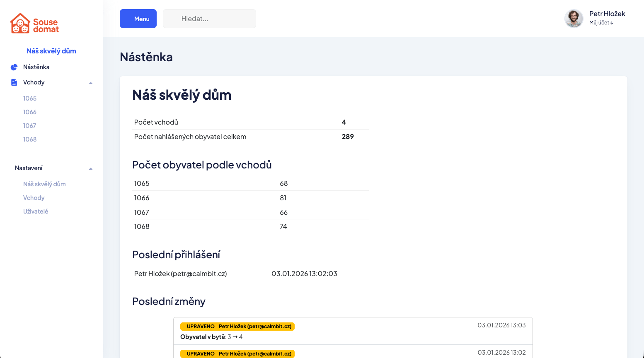Open Uživatelé under Nastavení
This screenshot has height=358, width=644.
[x=36, y=211]
